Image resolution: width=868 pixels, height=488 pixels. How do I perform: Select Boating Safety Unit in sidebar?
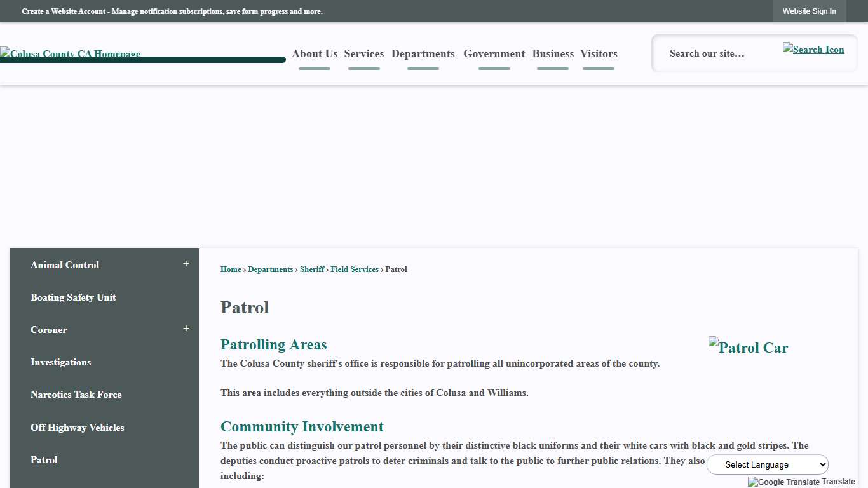click(73, 297)
